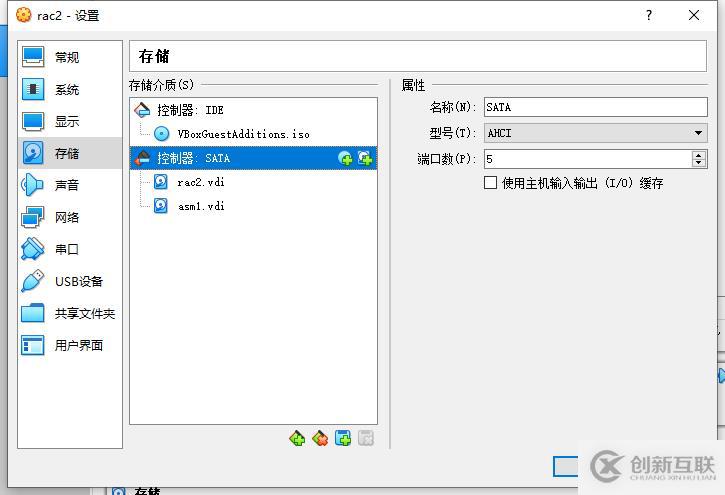
Task: Select VBoxGuestAdditions.iso optical disc entry
Action: [x=253, y=134]
